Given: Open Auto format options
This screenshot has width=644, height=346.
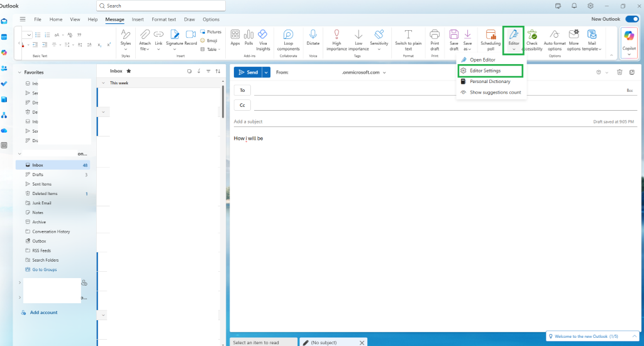Looking at the screenshot, I should [555, 40].
